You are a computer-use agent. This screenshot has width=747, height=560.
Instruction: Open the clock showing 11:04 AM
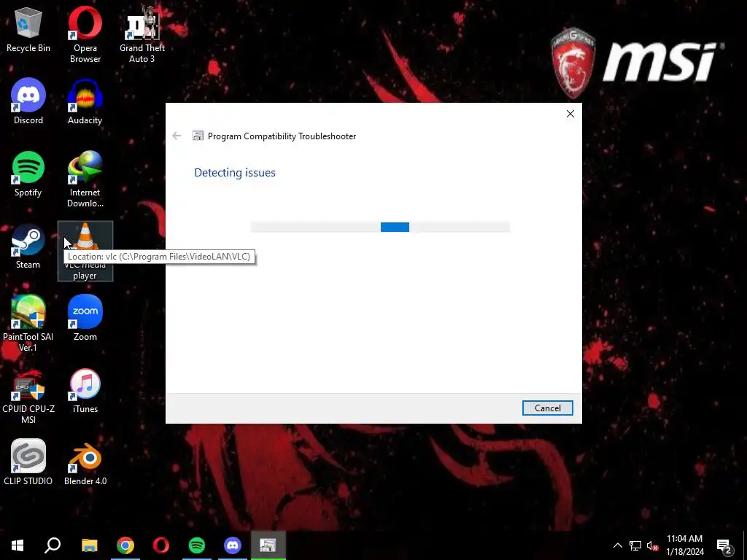[x=684, y=545]
